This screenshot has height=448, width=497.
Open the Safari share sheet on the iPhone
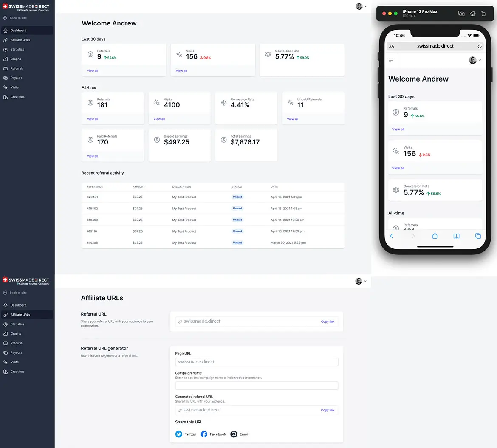435,236
